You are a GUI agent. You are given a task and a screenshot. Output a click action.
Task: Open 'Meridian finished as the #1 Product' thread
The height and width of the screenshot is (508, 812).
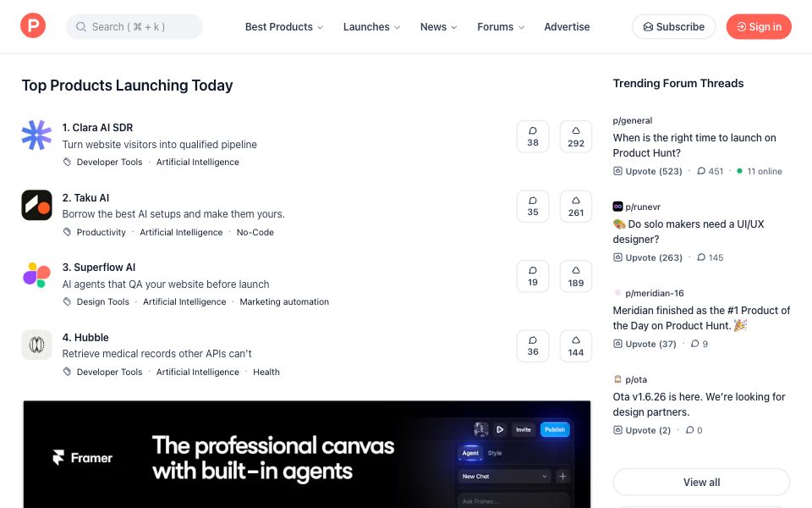(701, 317)
